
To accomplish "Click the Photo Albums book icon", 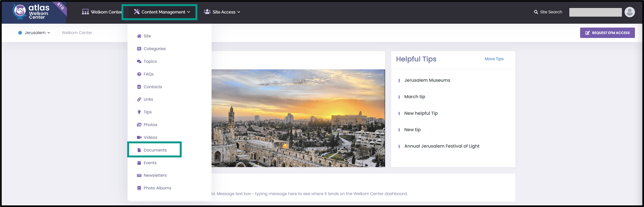I will [x=139, y=188].
